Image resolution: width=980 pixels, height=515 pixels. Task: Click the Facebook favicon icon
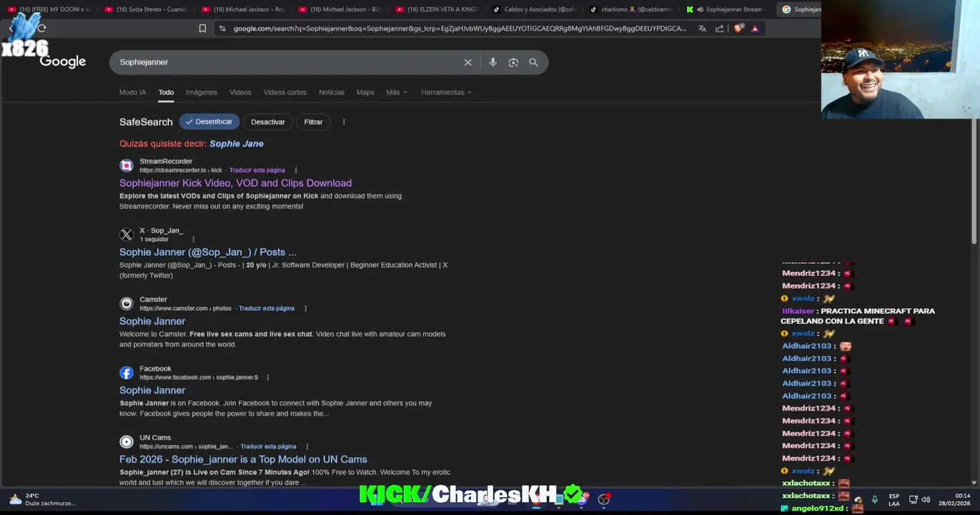pos(127,373)
